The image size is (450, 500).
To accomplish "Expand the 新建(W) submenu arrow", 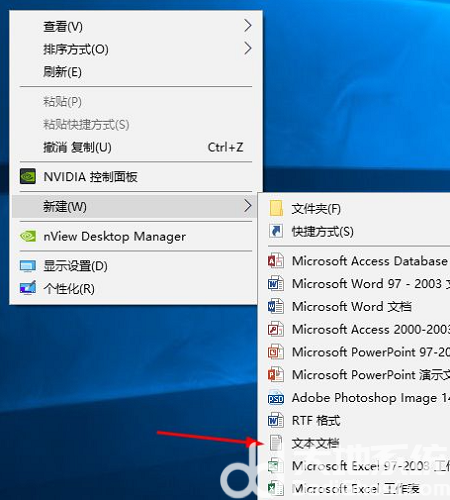I will pos(247,206).
